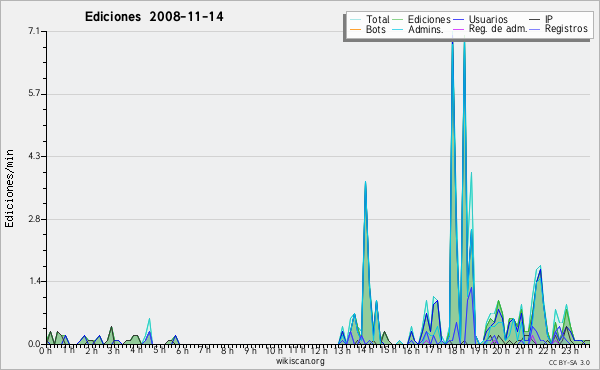Click the '23 h' x-axis label
600x370 pixels.
pos(570,351)
